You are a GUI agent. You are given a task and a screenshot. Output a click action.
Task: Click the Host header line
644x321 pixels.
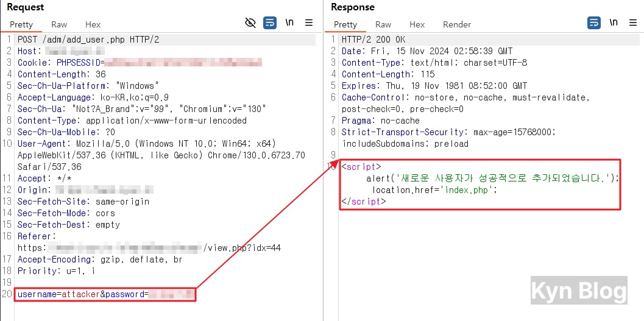[x=61, y=51]
